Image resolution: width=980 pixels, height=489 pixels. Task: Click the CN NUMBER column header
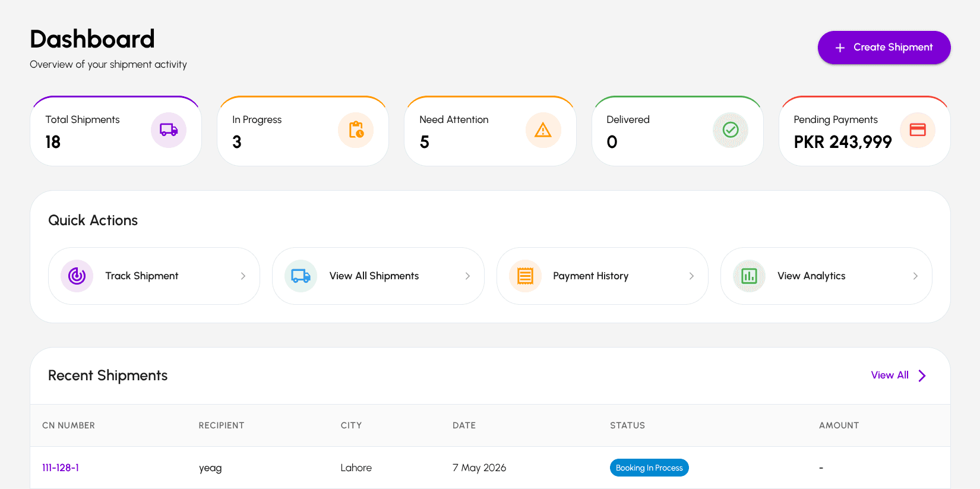tap(68, 425)
